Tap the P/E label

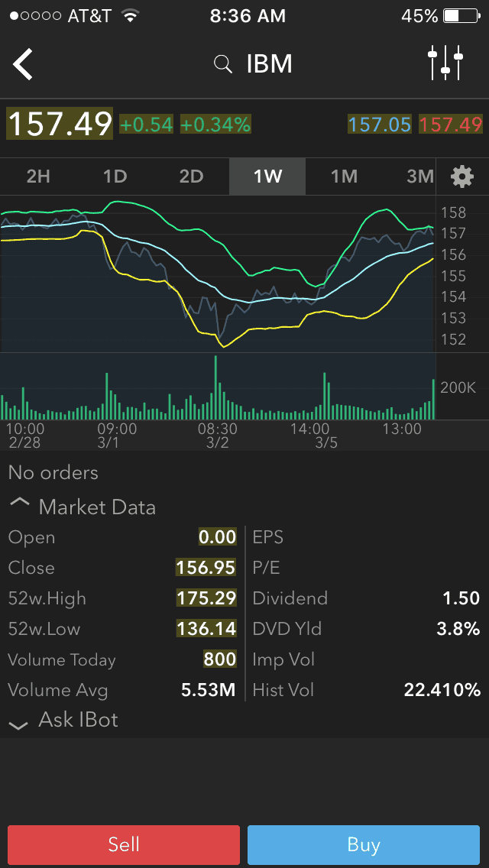pos(266,568)
